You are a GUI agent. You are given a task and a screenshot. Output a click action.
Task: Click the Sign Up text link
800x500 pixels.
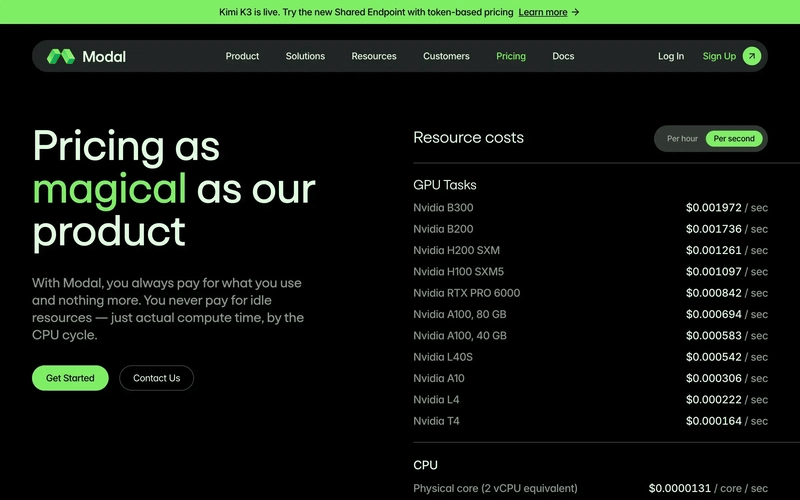coord(719,56)
